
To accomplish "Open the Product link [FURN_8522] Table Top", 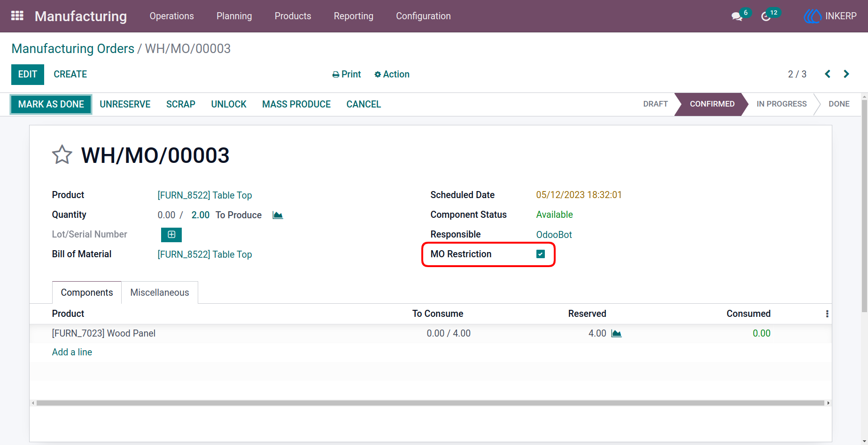I will click(x=205, y=195).
